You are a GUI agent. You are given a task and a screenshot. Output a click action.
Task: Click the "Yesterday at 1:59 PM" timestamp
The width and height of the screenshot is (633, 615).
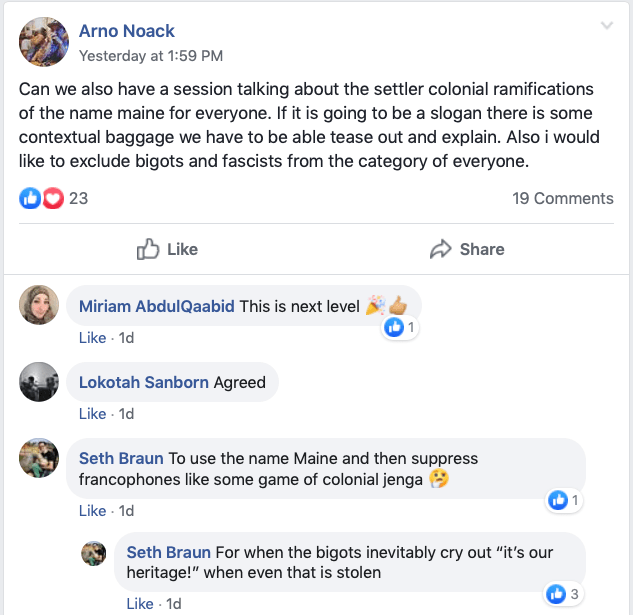151,56
